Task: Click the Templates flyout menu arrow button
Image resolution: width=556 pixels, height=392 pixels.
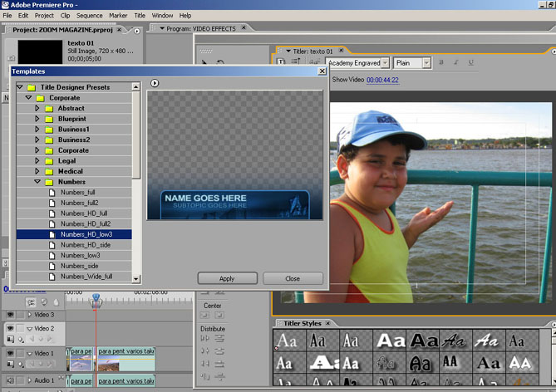Action: [x=155, y=83]
